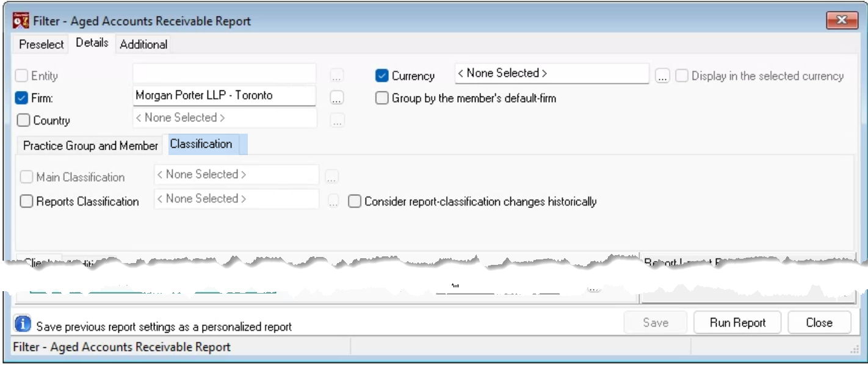Select the Details tab
This screenshot has height=365, width=868.
pos(92,43)
